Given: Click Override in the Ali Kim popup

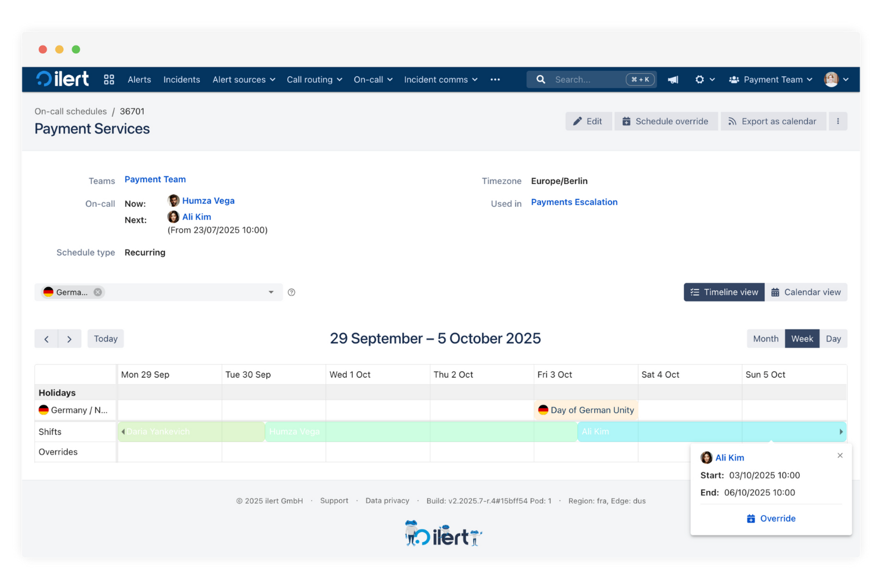Looking at the screenshot, I should coord(771,518).
